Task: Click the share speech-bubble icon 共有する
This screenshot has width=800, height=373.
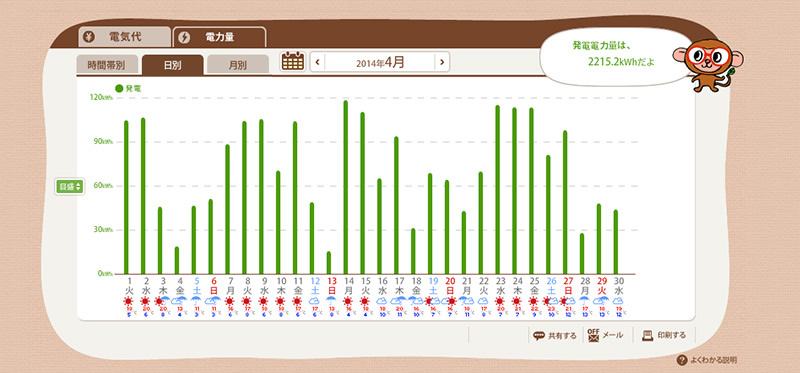Action: pyautogui.click(x=539, y=336)
